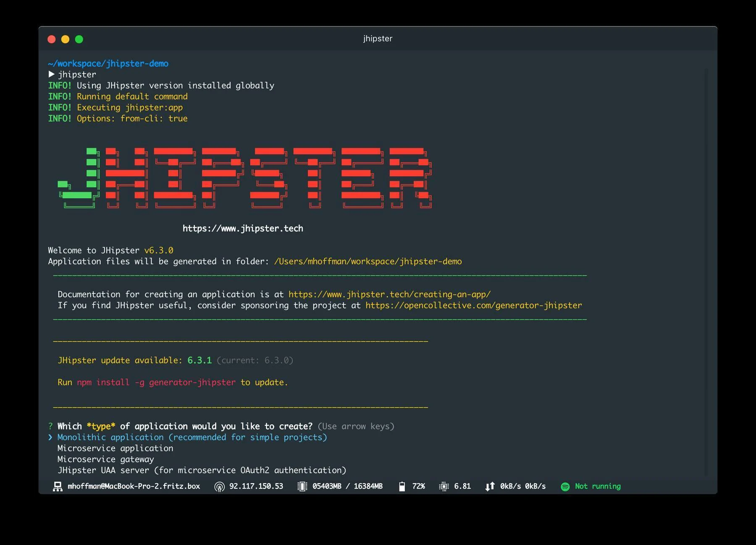
Task: Open the opencollective generator-jhipster sponsor link
Action: tap(473, 305)
